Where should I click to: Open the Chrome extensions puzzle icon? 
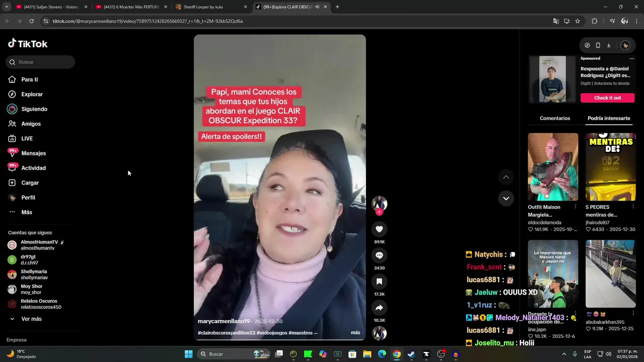click(x=594, y=21)
